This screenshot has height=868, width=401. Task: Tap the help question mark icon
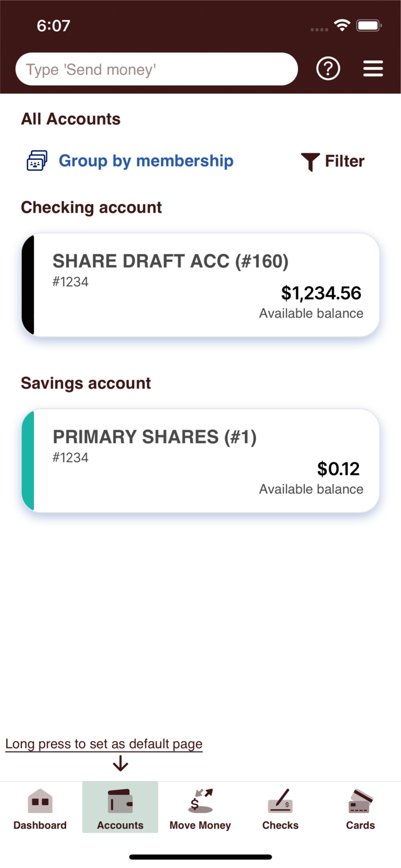coord(328,69)
